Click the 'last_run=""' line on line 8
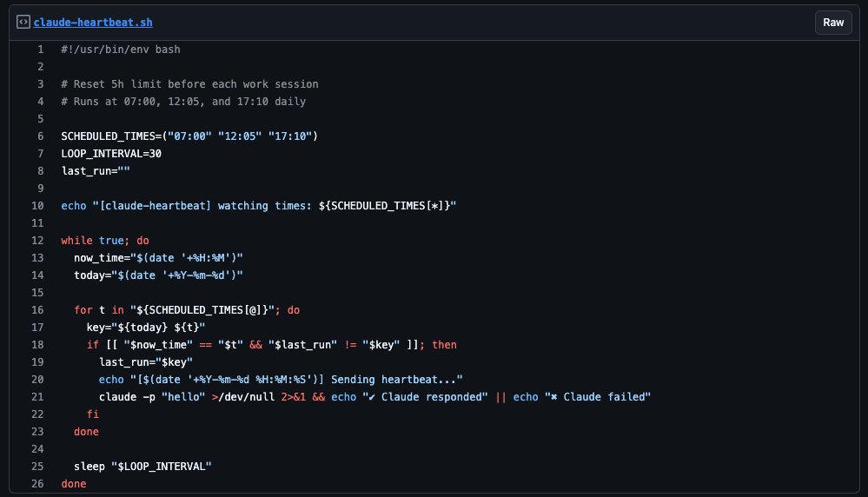This screenshot has width=868, height=497. (x=96, y=171)
